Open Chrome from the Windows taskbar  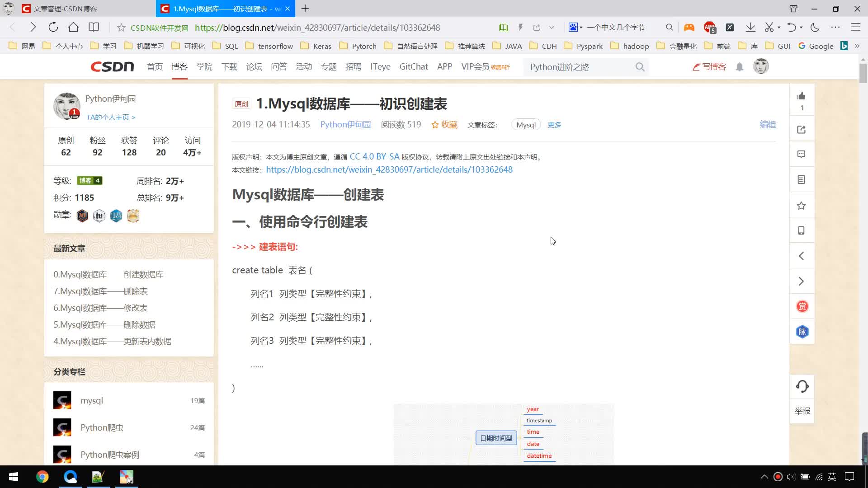[42, 477]
